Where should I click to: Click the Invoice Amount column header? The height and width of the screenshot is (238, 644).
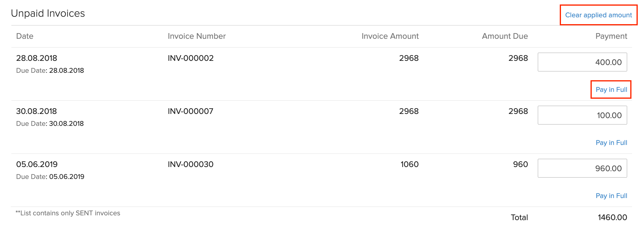tap(390, 36)
